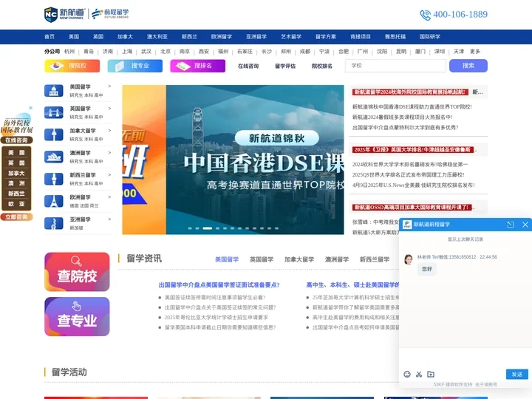Click the chat message text area

(465, 358)
